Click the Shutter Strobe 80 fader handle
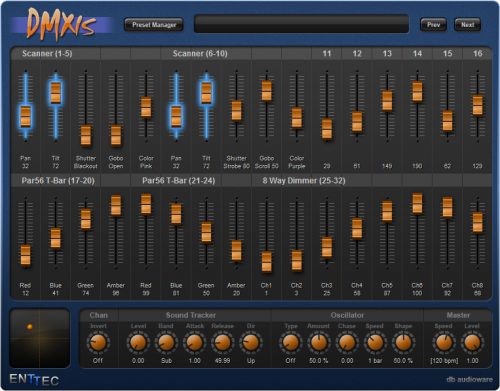Image resolution: width=500 pixels, height=391 pixels. click(237, 110)
